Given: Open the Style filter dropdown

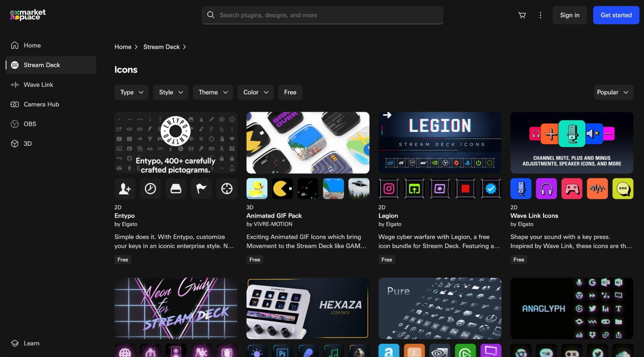Looking at the screenshot, I should click(x=170, y=92).
